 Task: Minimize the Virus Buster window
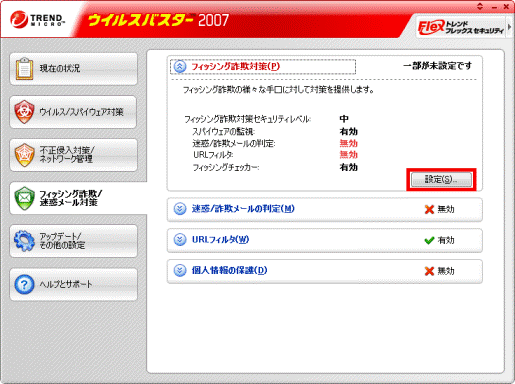[x=494, y=7]
